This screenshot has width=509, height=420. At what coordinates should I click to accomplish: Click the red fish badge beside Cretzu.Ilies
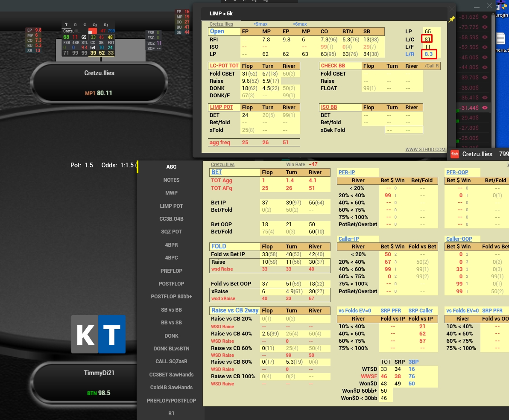[x=455, y=154]
